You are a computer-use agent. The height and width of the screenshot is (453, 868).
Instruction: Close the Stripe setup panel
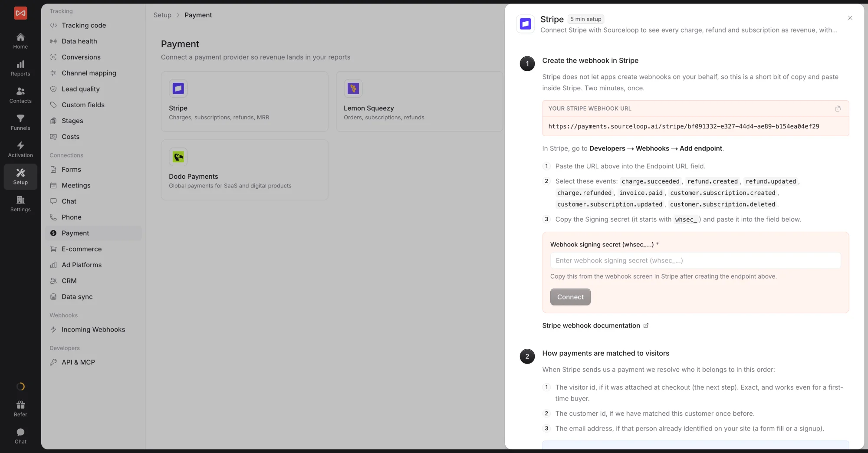point(850,18)
